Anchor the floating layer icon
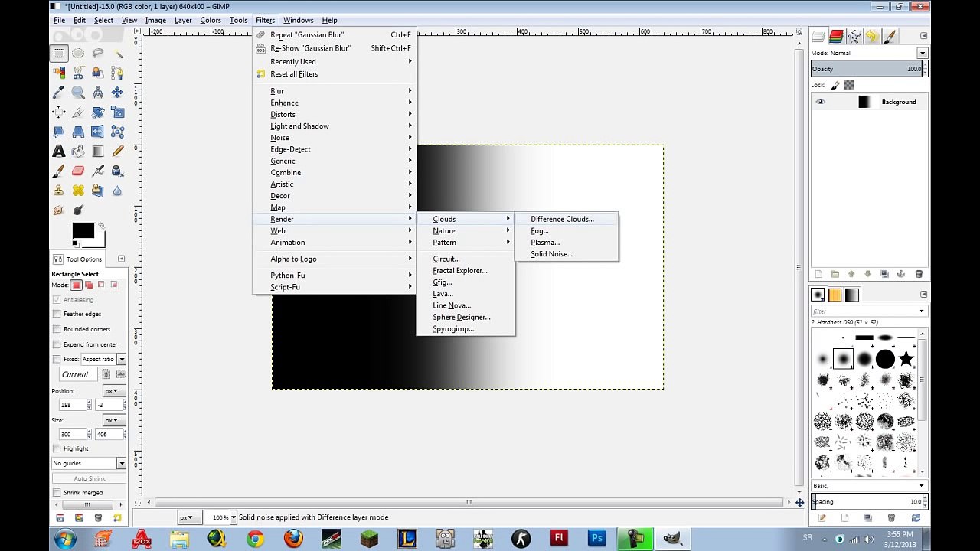The height and width of the screenshot is (551, 980). (x=901, y=274)
